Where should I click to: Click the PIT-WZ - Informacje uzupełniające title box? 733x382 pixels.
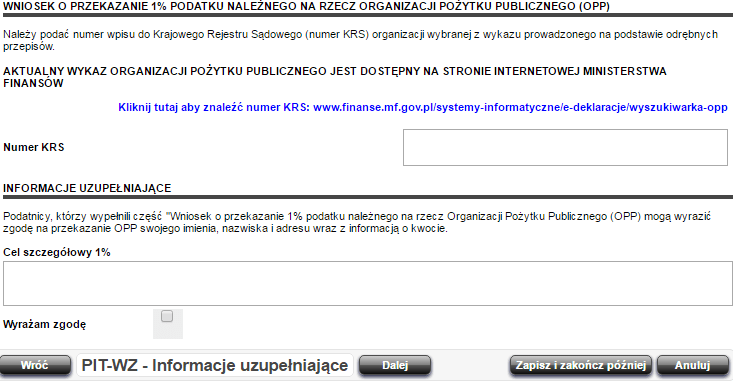tap(215, 365)
